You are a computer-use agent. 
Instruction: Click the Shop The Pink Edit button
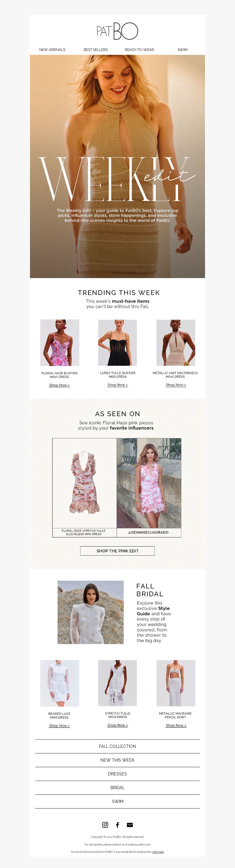(x=117, y=551)
